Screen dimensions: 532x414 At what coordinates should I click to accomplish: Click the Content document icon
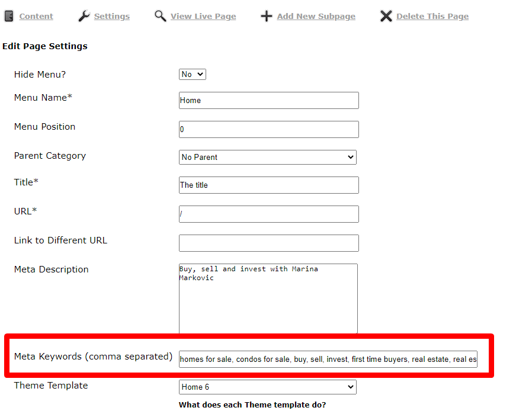tap(9, 16)
